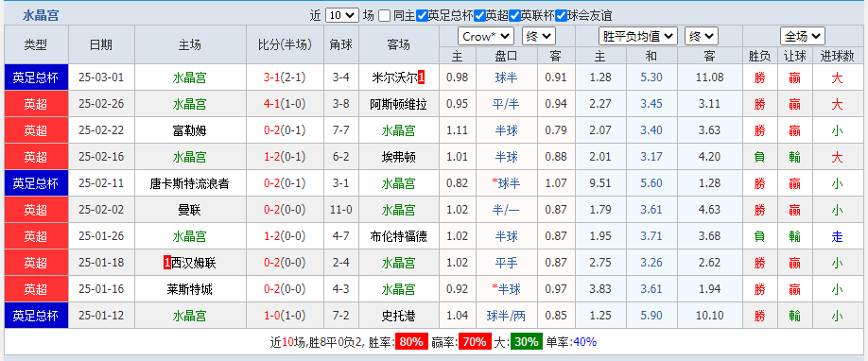868x361 pixels.
Task: Click the 埃弗顿 away team
Action: click(399, 157)
